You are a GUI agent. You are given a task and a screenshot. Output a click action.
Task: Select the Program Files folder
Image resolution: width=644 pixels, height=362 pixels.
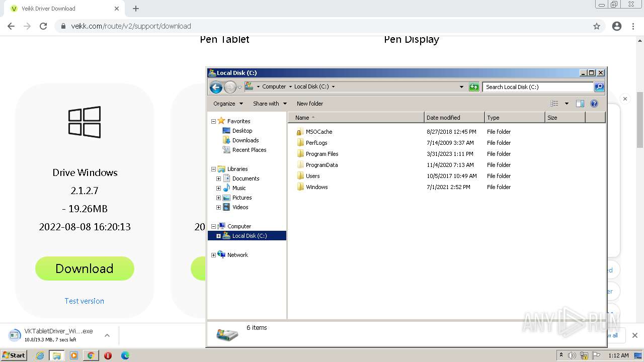[x=322, y=154]
